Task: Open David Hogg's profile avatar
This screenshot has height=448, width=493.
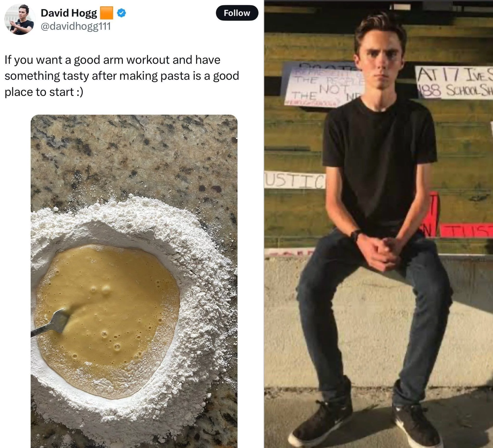Action: [20, 20]
